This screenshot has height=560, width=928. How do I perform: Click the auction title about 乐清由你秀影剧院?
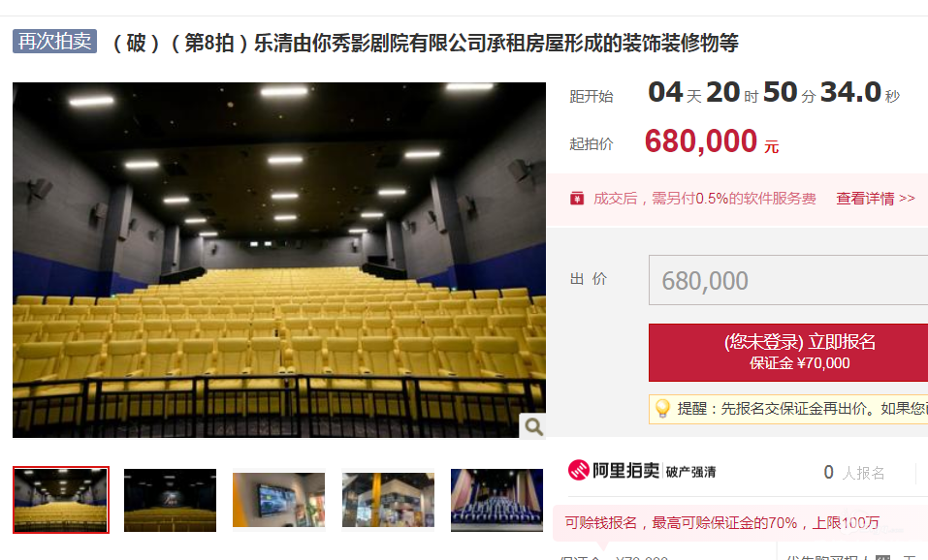[x=425, y=44]
